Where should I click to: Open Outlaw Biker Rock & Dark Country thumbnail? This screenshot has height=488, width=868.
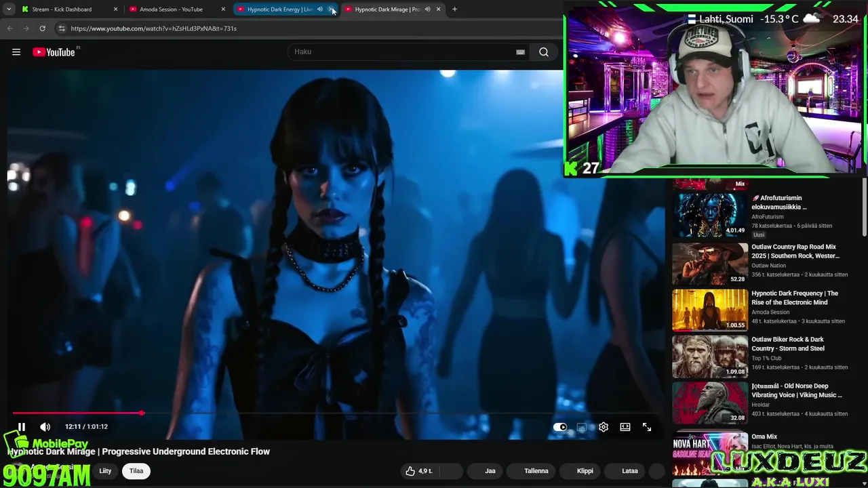pyautogui.click(x=709, y=357)
